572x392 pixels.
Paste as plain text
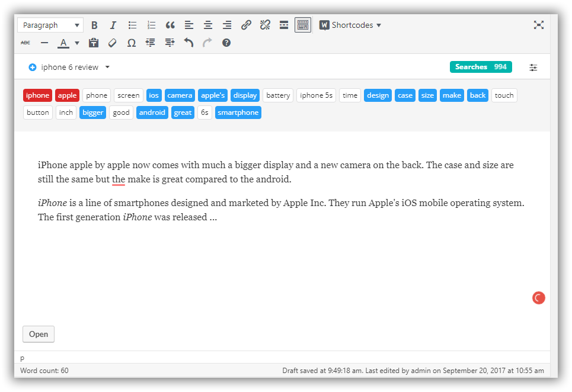point(94,43)
